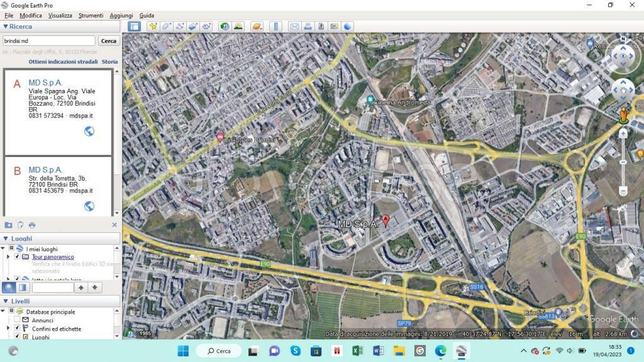Click the Save image toolbar icon
644x362 pixels.
pyautogui.click(x=321, y=26)
